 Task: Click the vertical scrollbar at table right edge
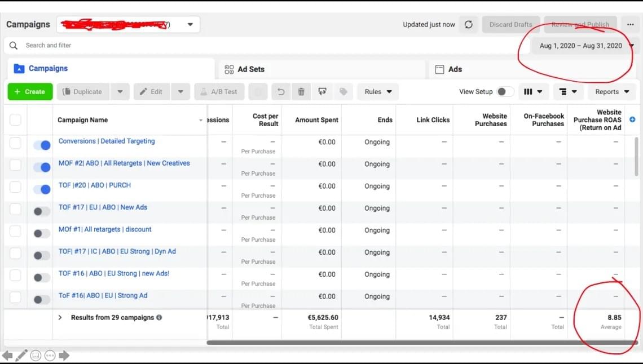point(636,157)
